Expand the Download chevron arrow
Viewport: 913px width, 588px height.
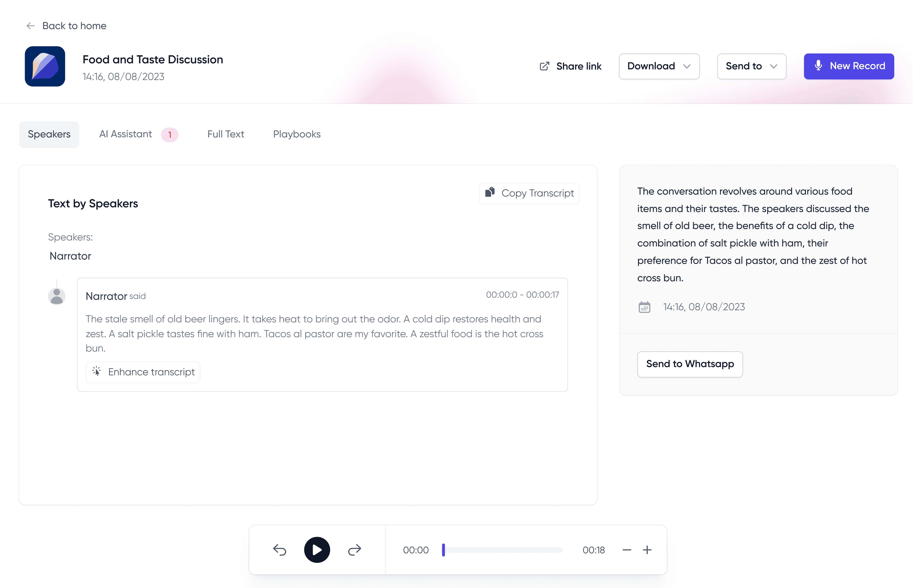click(x=687, y=66)
